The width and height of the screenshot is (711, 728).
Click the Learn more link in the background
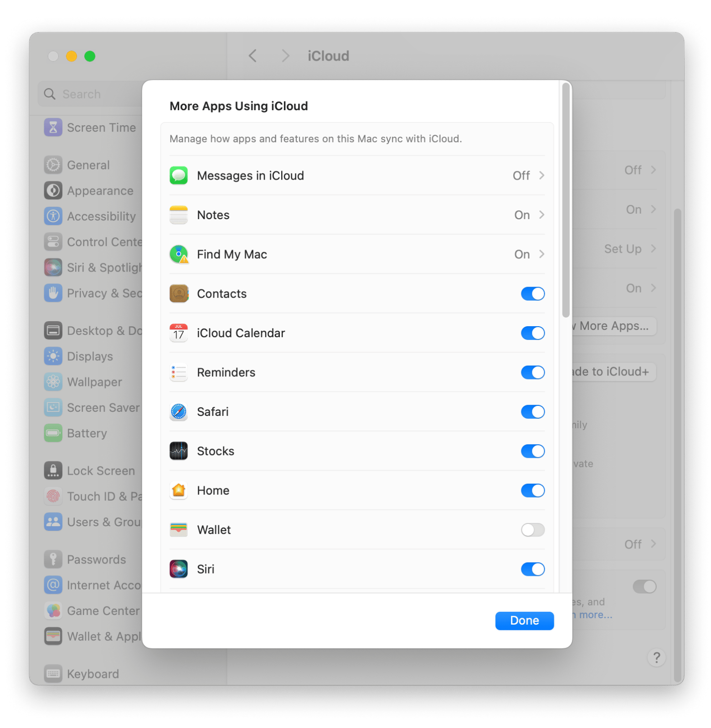[x=593, y=615]
